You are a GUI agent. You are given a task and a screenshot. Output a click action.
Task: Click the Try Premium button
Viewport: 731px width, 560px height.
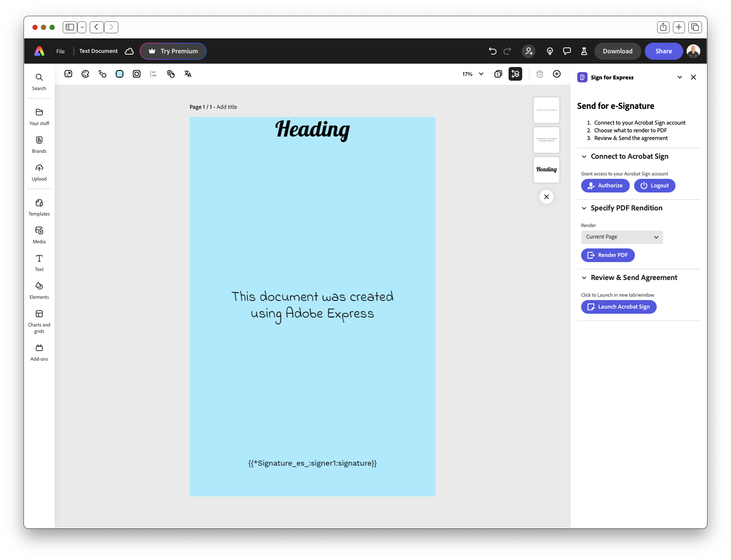[173, 51]
